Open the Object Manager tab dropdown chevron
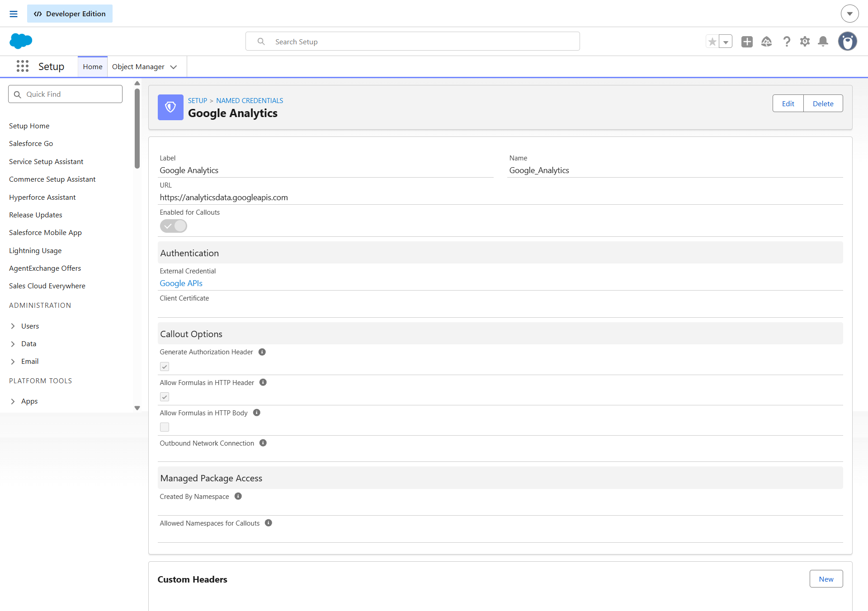The height and width of the screenshot is (611, 868). pos(174,67)
